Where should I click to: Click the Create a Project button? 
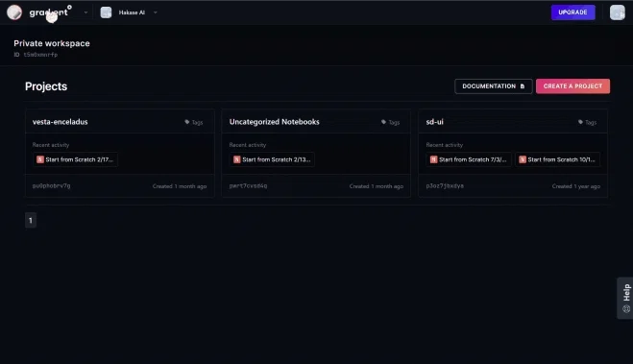tap(572, 86)
